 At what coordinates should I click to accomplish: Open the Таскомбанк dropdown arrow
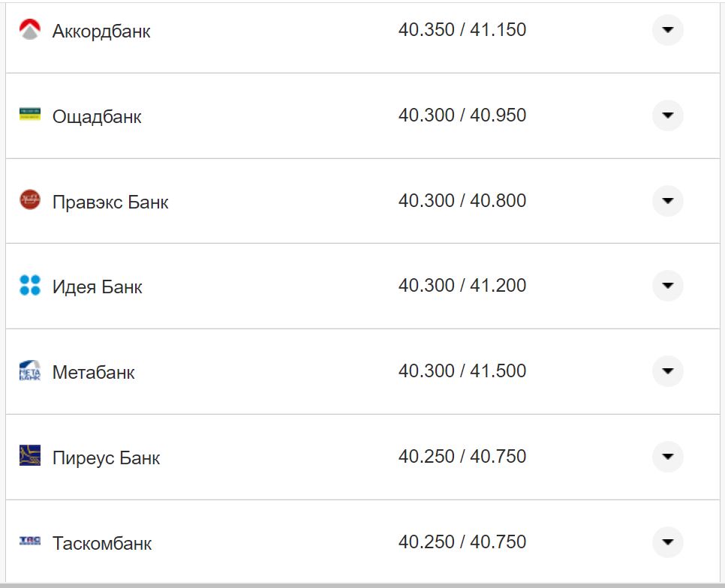click(x=667, y=541)
